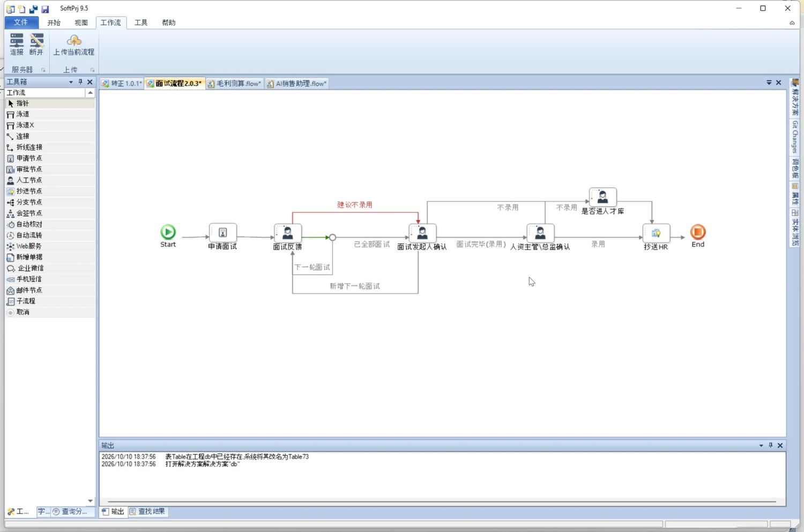Switch to the 视图 ribbon tab
Screen dimensions: 804x532
coord(81,23)
